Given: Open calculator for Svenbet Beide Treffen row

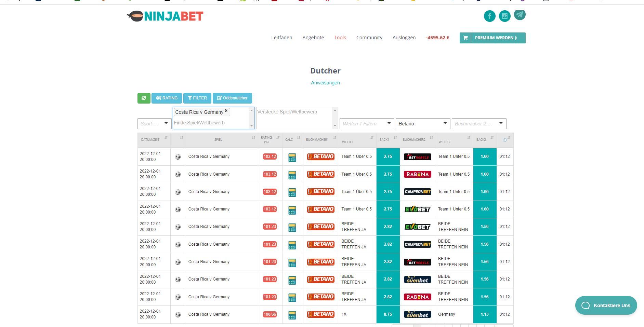Looking at the screenshot, I should (x=292, y=280).
